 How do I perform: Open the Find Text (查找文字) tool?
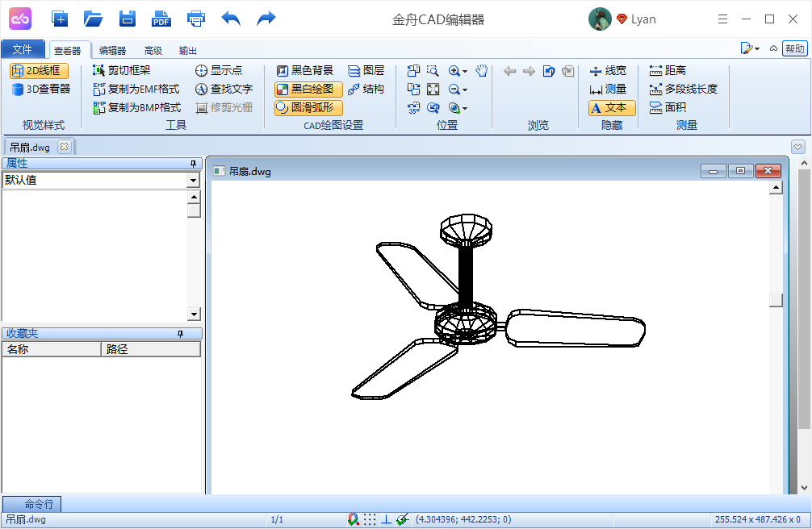(224, 90)
